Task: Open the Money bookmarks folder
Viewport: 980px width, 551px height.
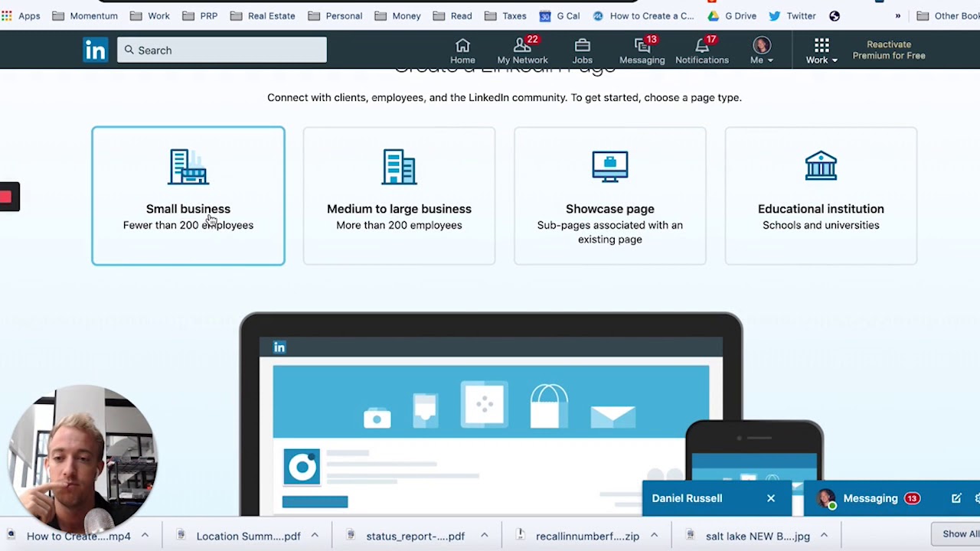Action: [x=398, y=15]
